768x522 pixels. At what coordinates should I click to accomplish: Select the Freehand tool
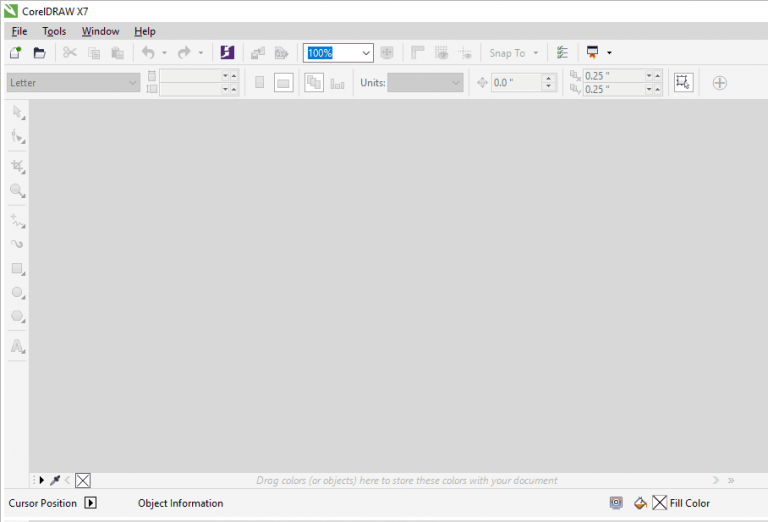coord(18,221)
